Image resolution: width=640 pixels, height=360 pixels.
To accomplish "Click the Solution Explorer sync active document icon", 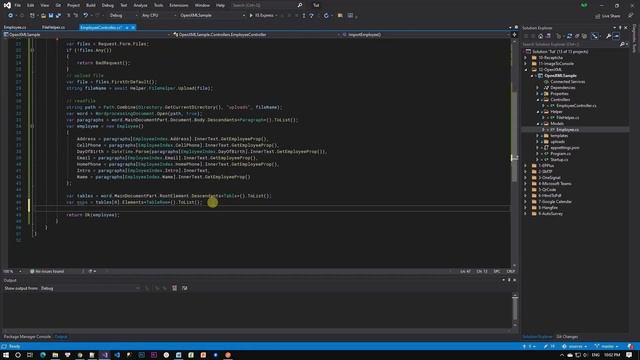I will point(569,36).
